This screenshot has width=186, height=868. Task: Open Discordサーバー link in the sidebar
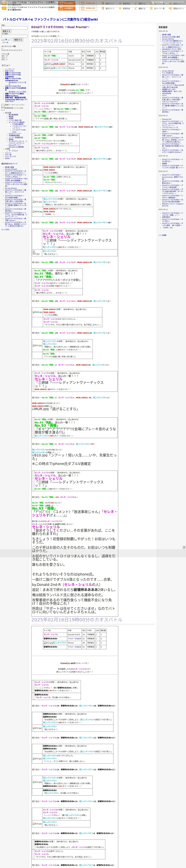(16, 146)
